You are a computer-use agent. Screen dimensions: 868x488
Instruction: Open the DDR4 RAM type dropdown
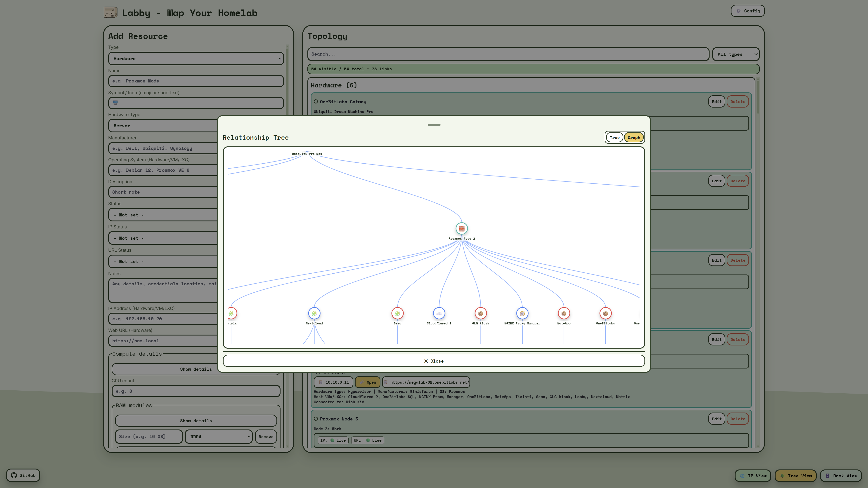[219, 436]
